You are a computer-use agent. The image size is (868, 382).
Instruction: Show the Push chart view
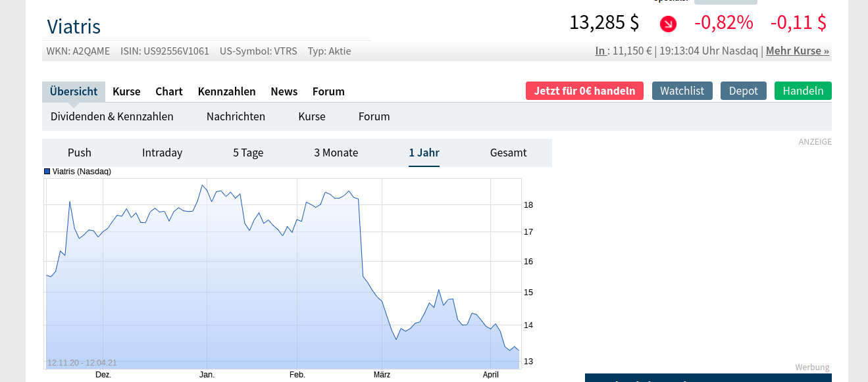[80, 153]
